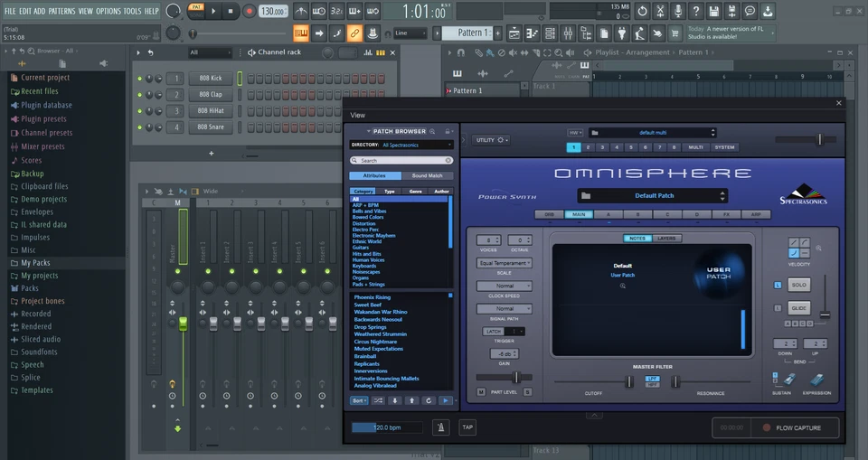
Task: Open the shopping cart icon
Action: [675, 33]
